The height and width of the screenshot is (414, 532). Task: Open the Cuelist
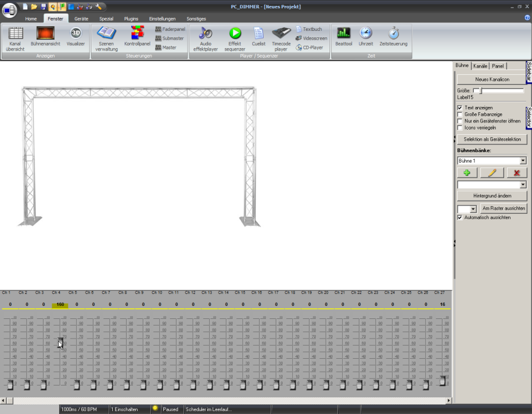pyautogui.click(x=258, y=36)
